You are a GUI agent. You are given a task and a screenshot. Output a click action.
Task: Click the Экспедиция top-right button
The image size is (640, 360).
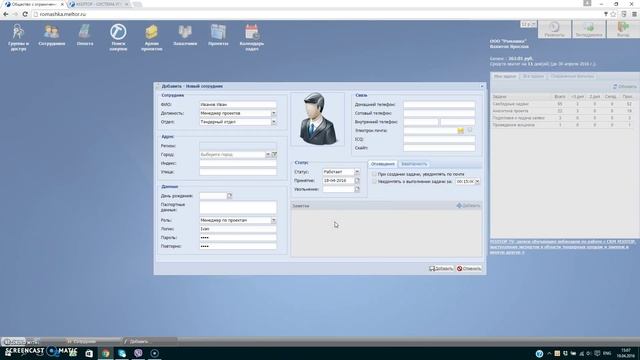[x=589, y=29]
